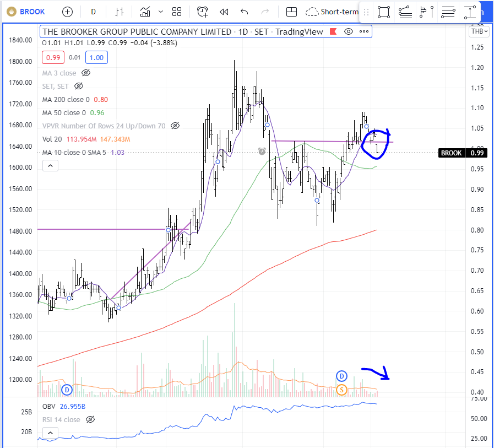Select the MA 200 close indicator legend

pos(75,100)
